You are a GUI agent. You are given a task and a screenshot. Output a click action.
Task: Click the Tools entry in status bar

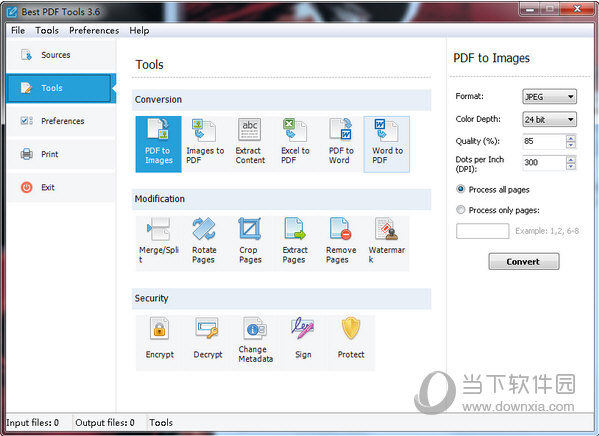pyautogui.click(x=161, y=423)
